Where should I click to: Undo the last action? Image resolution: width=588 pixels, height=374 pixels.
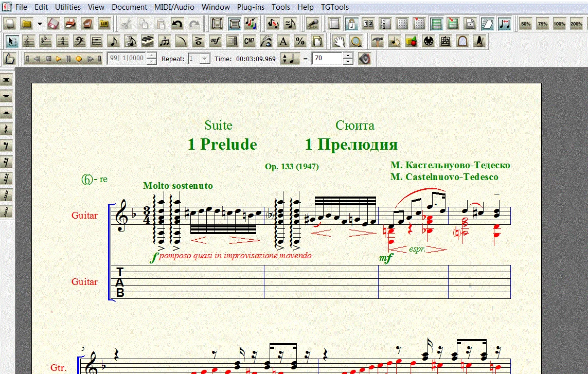pos(177,24)
